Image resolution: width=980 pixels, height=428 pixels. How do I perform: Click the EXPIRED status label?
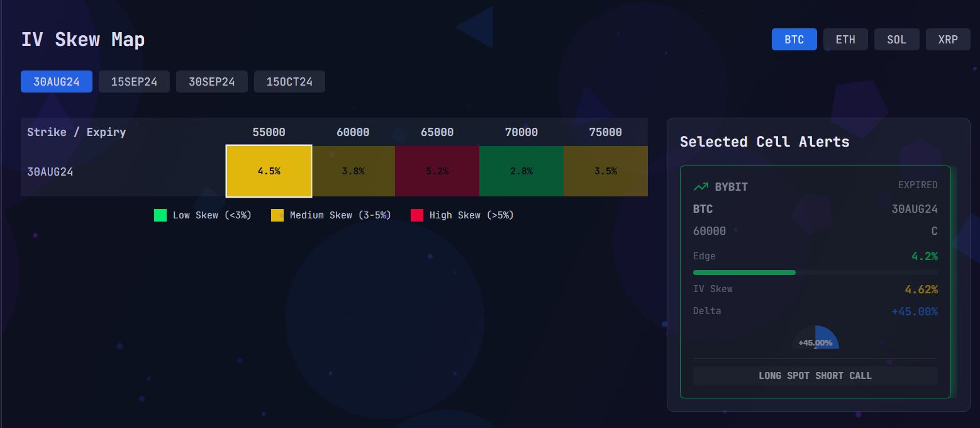pyautogui.click(x=918, y=185)
